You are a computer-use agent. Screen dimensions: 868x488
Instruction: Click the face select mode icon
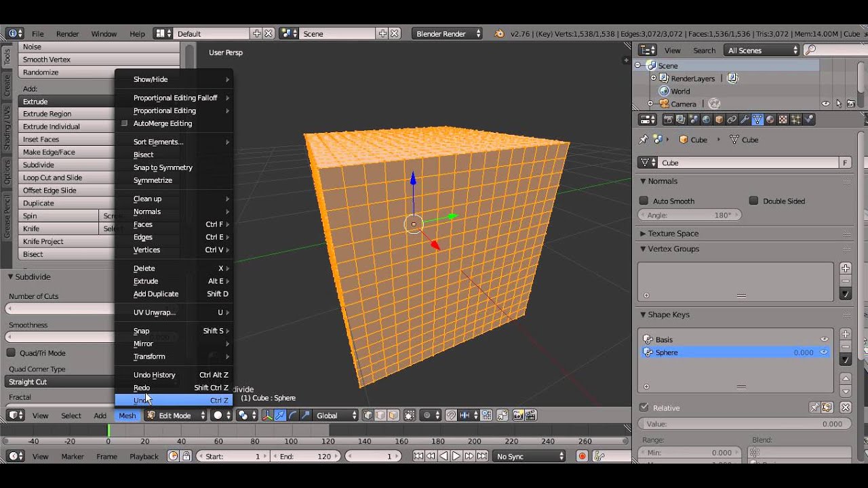[393, 415]
